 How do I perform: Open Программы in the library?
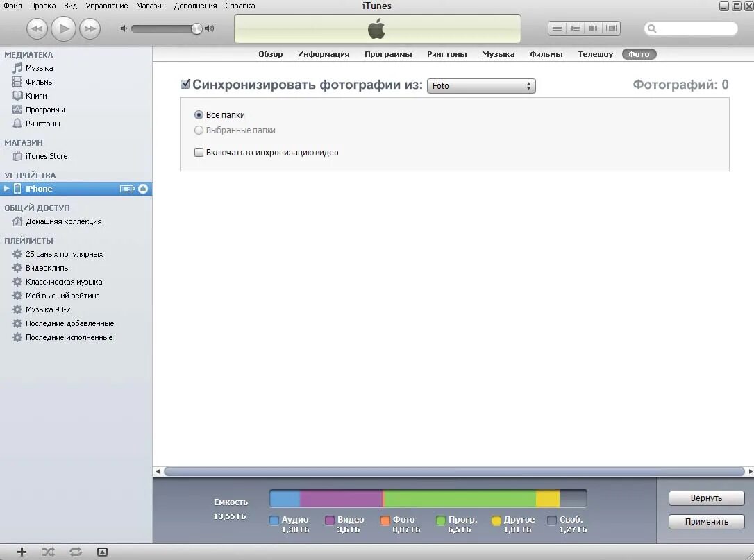45,110
